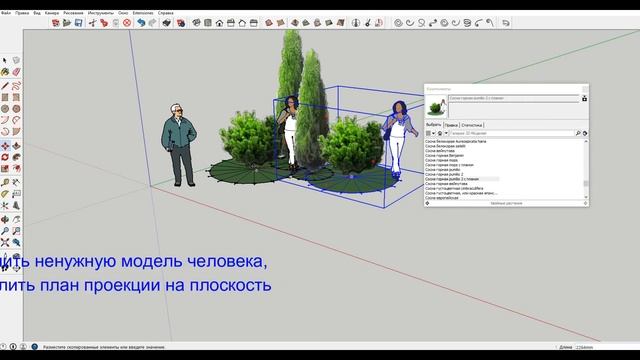Click the component description box

click(514, 110)
